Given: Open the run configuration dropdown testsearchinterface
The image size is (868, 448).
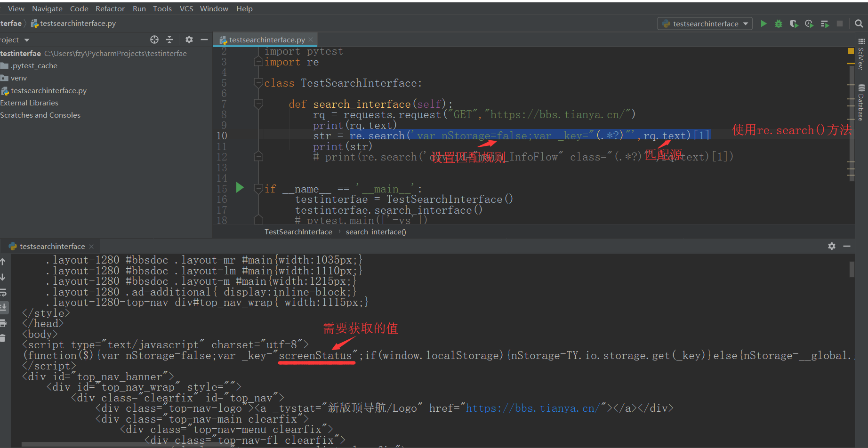Looking at the screenshot, I should pos(705,24).
